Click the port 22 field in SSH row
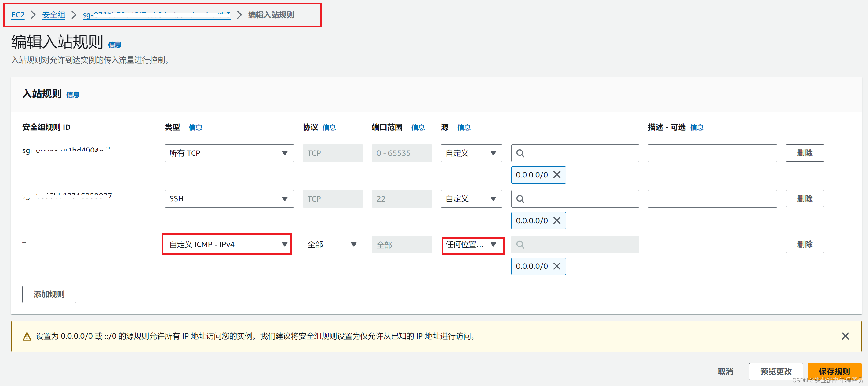 (402, 199)
